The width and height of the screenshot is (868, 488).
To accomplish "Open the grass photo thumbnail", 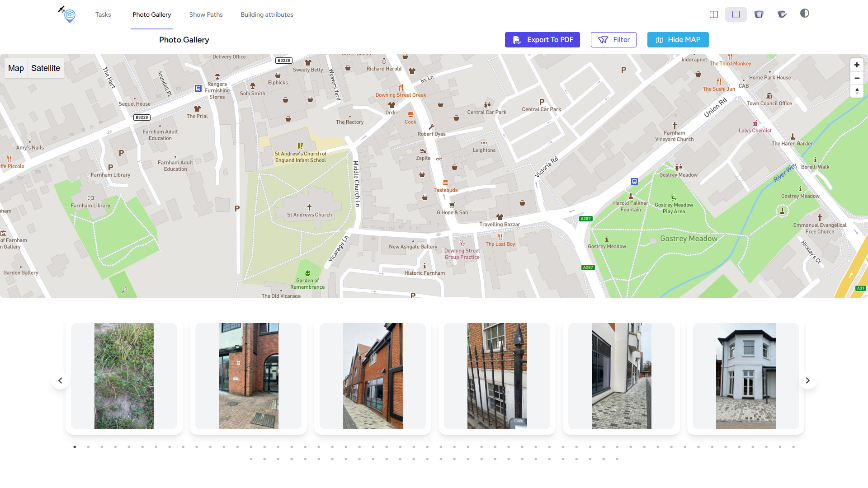I will point(124,376).
